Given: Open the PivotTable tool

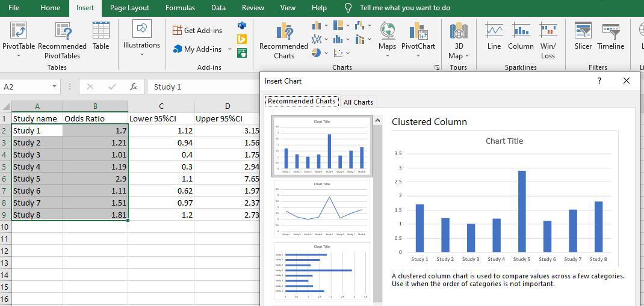Looking at the screenshot, I should click(x=19, y=40).
